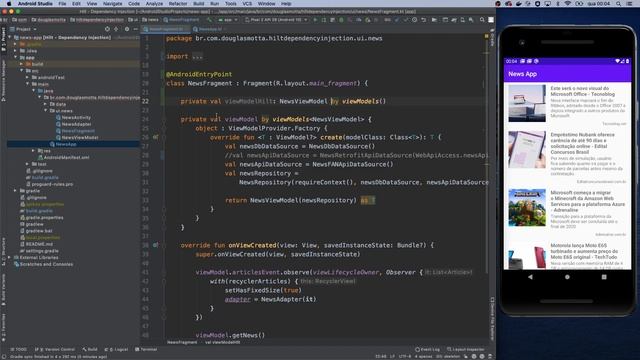Tap the Minecraft article thumbnail
Image resolution: width=640 pixels, height=360 pixels.
coord(527,208)
